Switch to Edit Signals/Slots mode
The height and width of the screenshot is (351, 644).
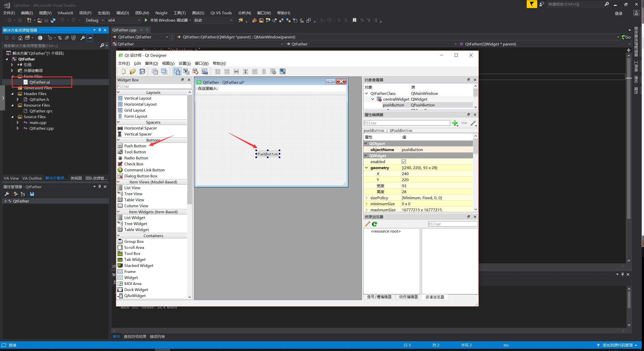186,72
